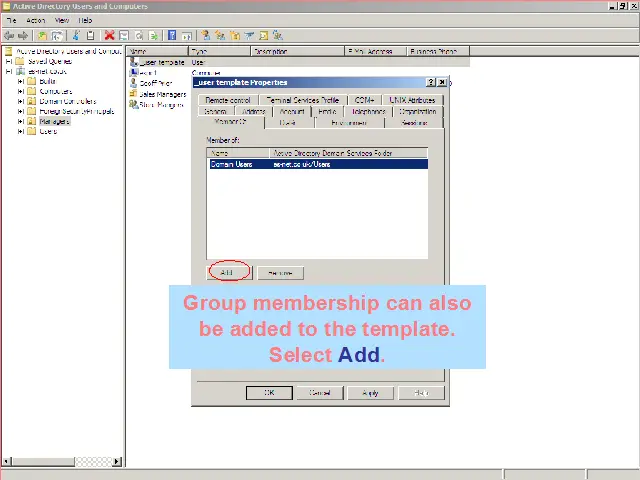Click the Managers folder icon in tree
640x480 pixels.
31,121
